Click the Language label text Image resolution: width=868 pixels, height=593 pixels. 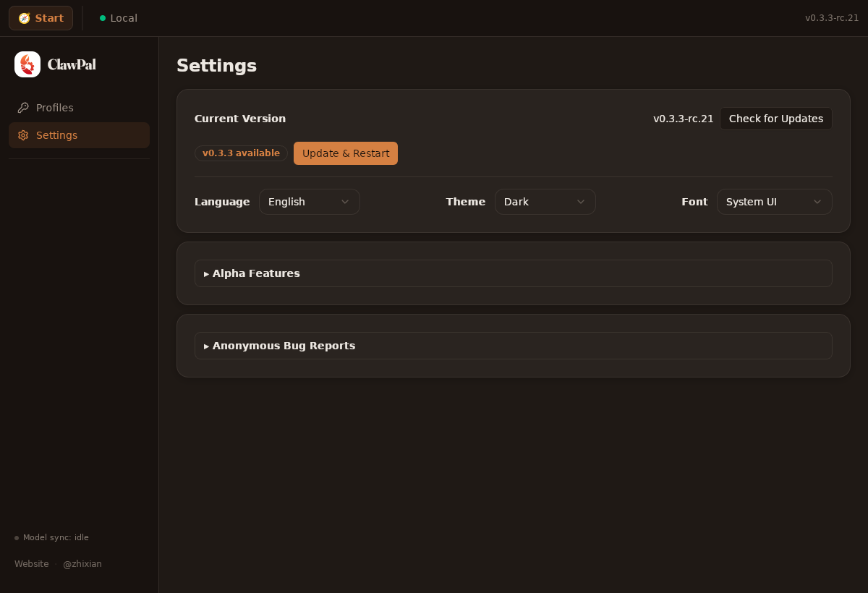point(222,202)
